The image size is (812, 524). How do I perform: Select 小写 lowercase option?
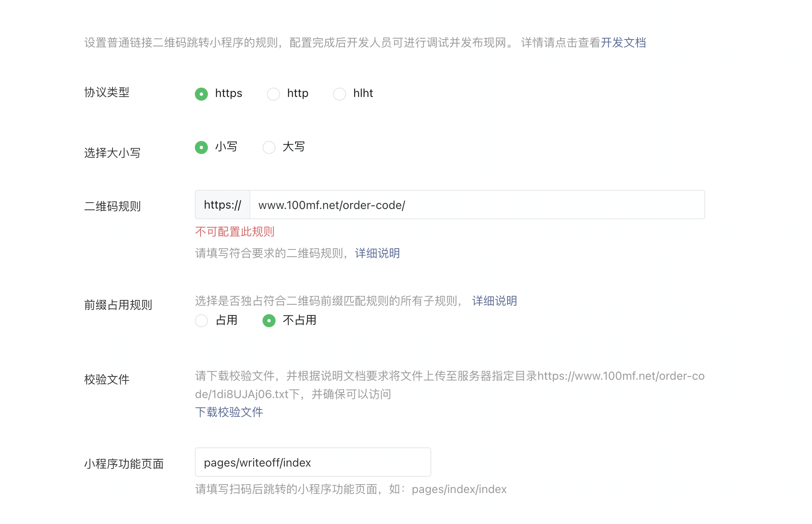click(x=201, y=147)
